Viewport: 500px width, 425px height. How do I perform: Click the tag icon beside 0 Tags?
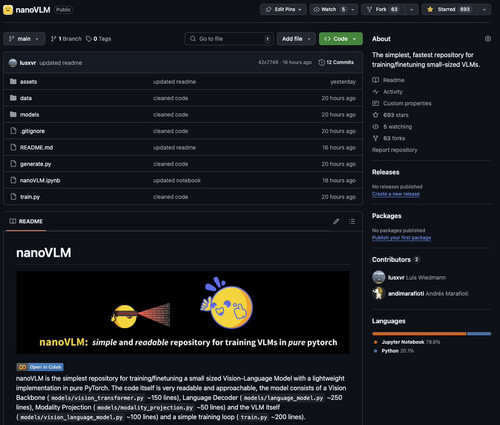(x=89, y=39)
